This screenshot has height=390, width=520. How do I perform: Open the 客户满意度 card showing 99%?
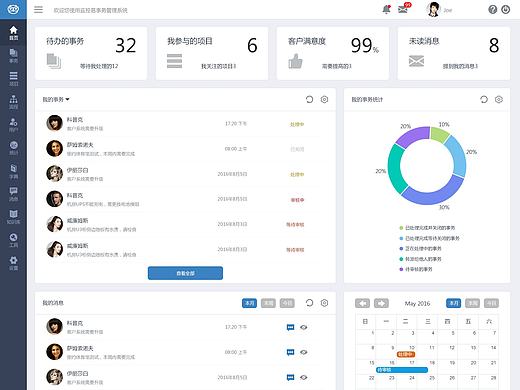pyautogui.click(x=333, y=53)
